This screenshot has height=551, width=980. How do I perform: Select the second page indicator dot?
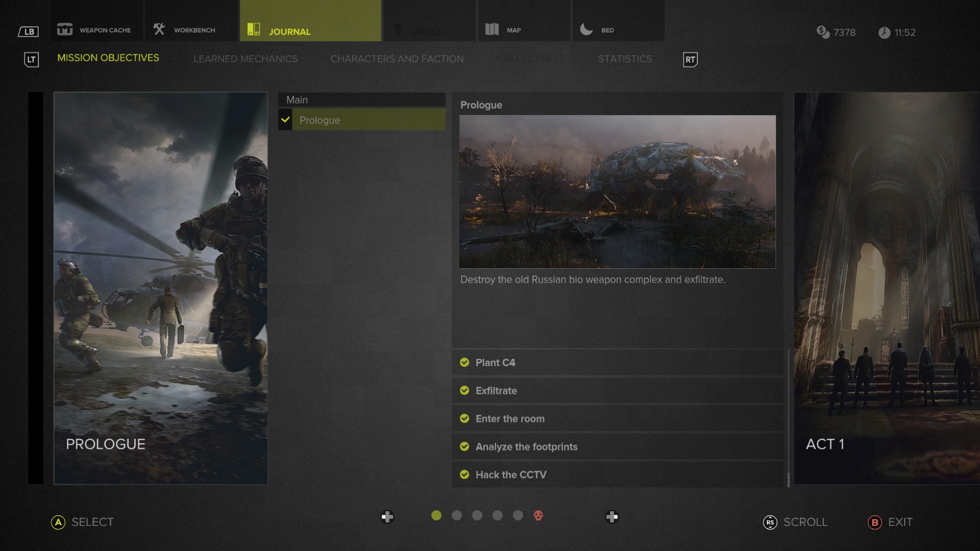(457, 516)
